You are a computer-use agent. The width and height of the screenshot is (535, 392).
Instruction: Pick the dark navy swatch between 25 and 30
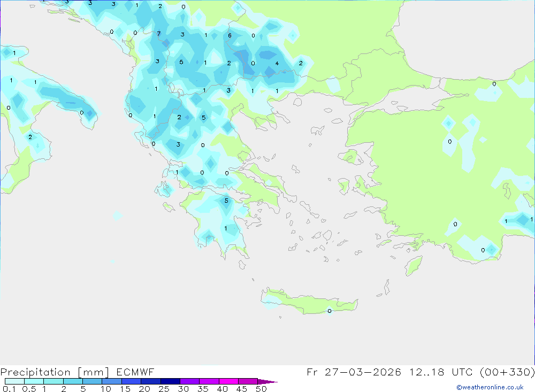coord(170,381)
